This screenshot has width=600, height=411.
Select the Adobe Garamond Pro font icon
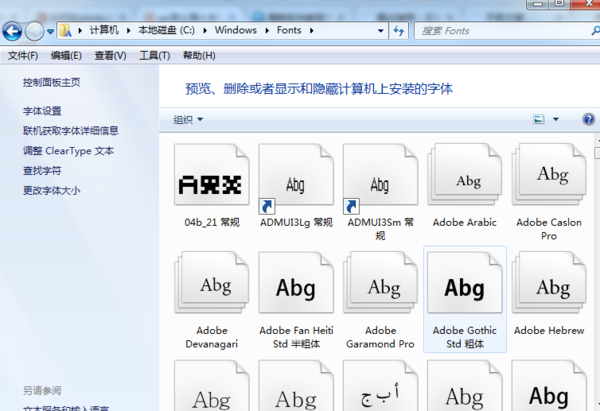379,288
